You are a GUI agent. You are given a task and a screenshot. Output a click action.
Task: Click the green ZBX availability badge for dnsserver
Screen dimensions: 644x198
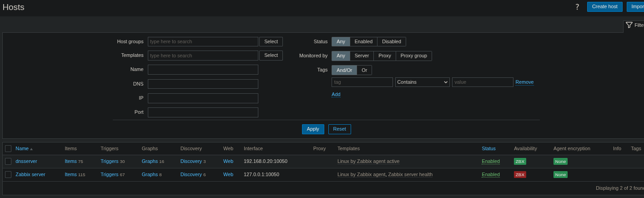(x=520, y=161)
